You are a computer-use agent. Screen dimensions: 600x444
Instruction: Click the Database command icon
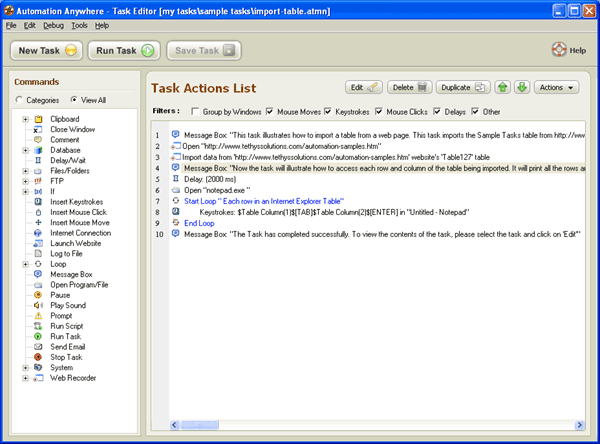(38, 150)
